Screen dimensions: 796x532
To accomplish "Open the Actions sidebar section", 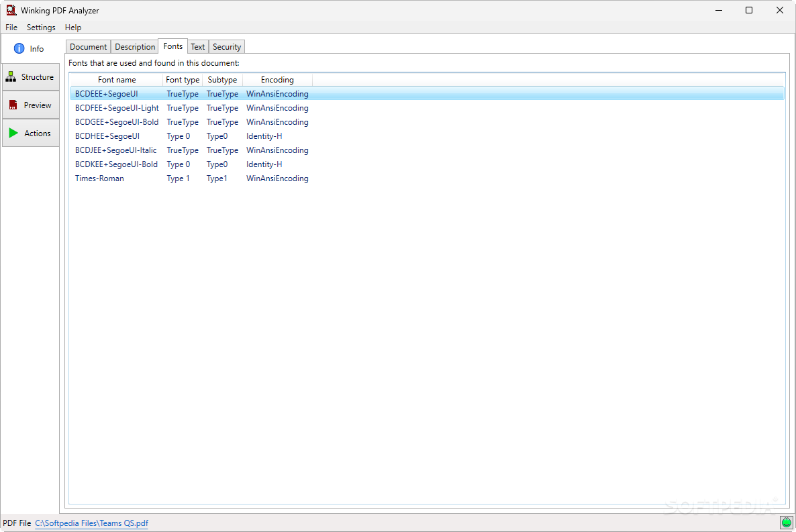I will click(30, 133).
